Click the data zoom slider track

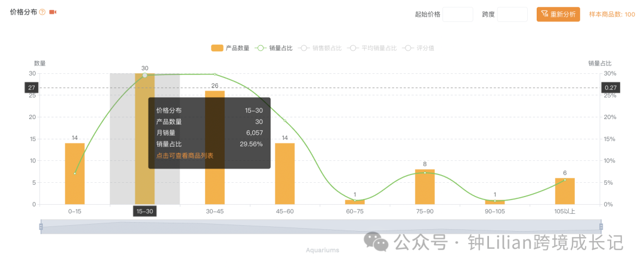tap(321, 226)
